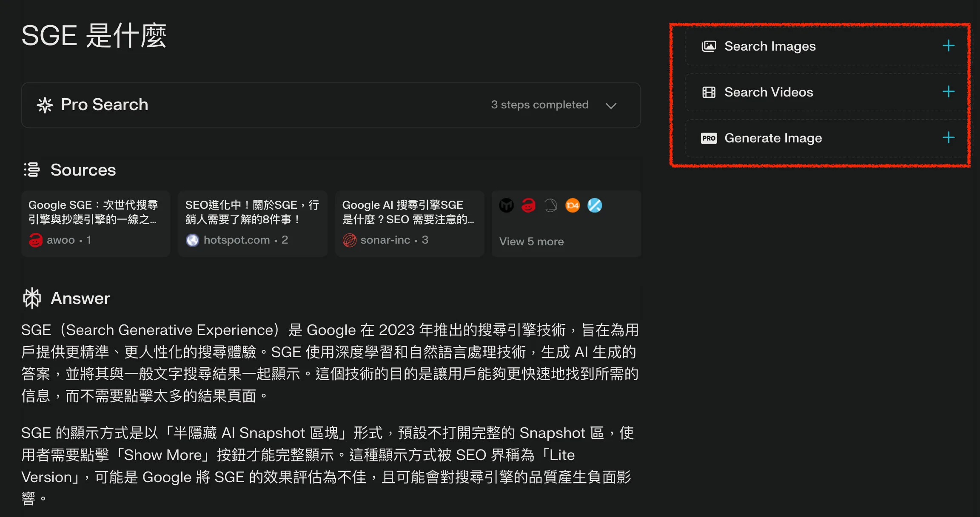Click the Search Images picture icon

[709, 46]
